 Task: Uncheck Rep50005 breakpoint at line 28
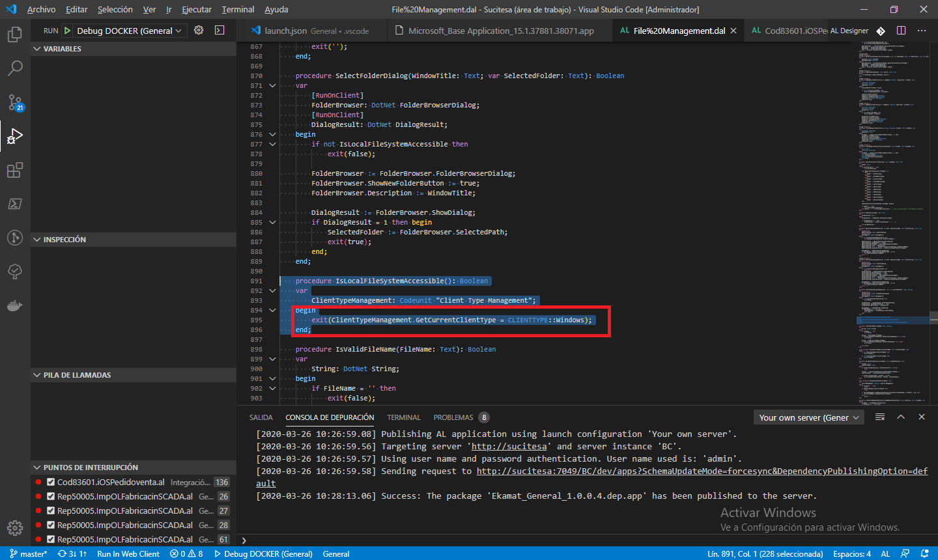[51, 525]
